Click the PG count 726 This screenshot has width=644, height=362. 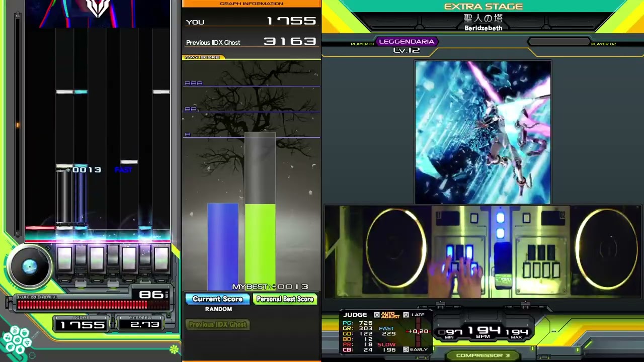point(366,323)
